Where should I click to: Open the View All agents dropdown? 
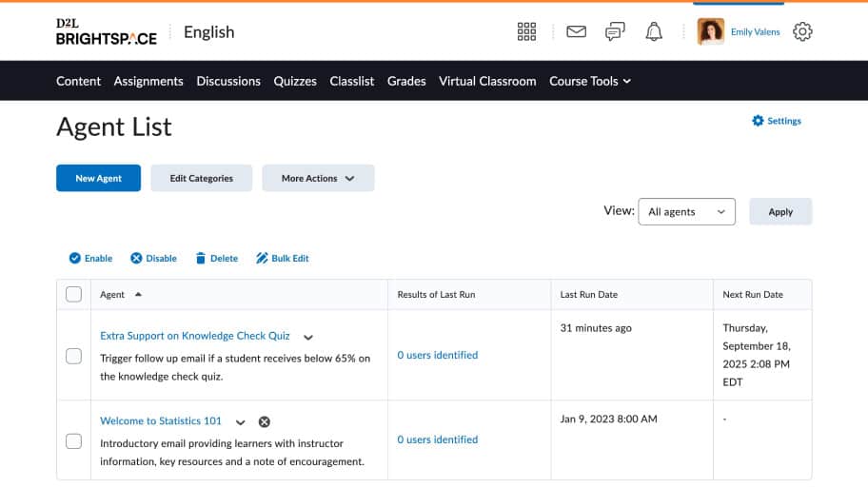687,212
